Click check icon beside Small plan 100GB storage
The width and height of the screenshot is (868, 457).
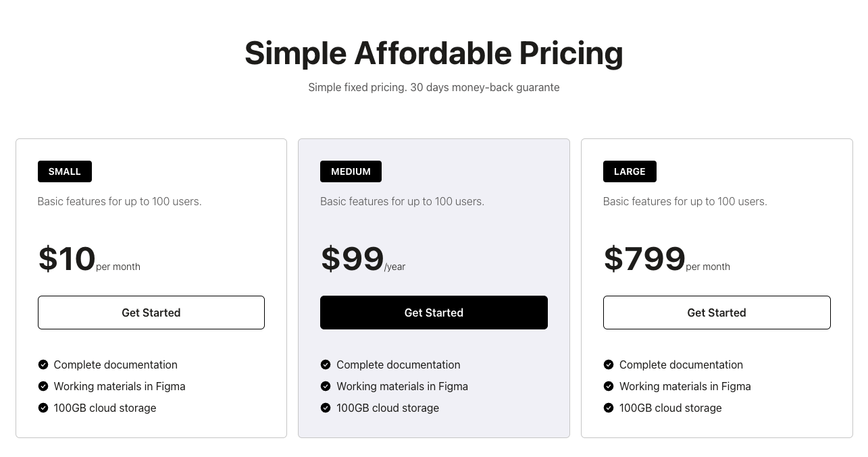click(43, 408)
